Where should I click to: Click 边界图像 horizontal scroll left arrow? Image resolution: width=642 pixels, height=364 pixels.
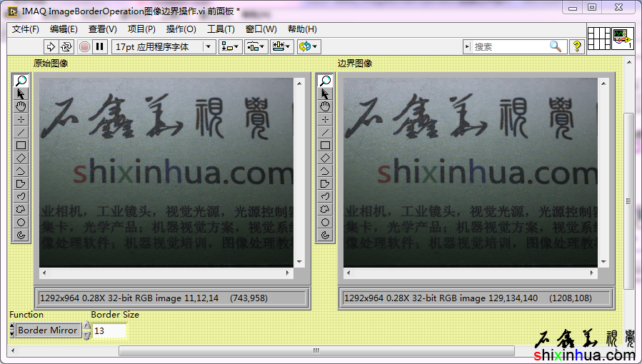pos(348,273)
